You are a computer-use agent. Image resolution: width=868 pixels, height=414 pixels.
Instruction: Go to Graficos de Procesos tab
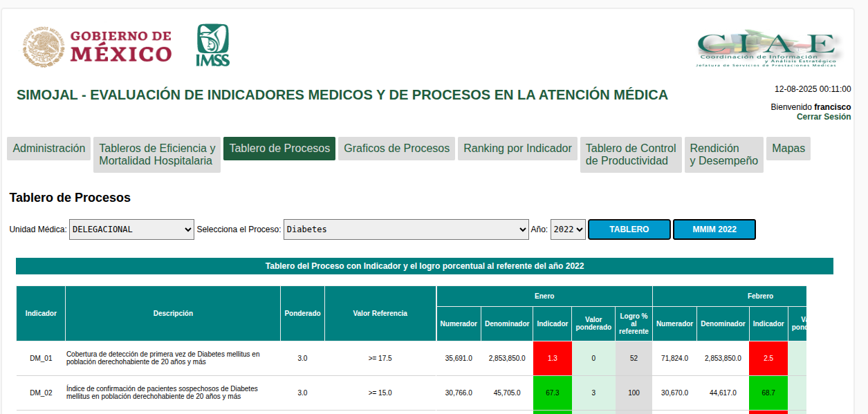[396, 149]
